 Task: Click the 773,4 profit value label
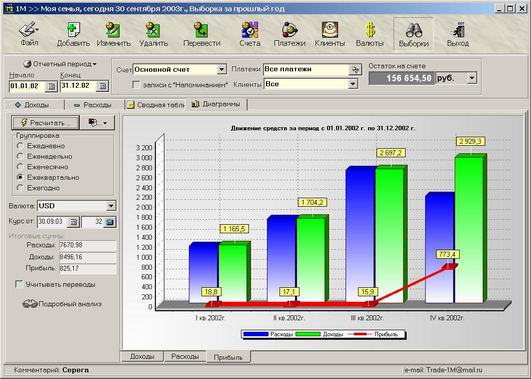coord(448,254)
